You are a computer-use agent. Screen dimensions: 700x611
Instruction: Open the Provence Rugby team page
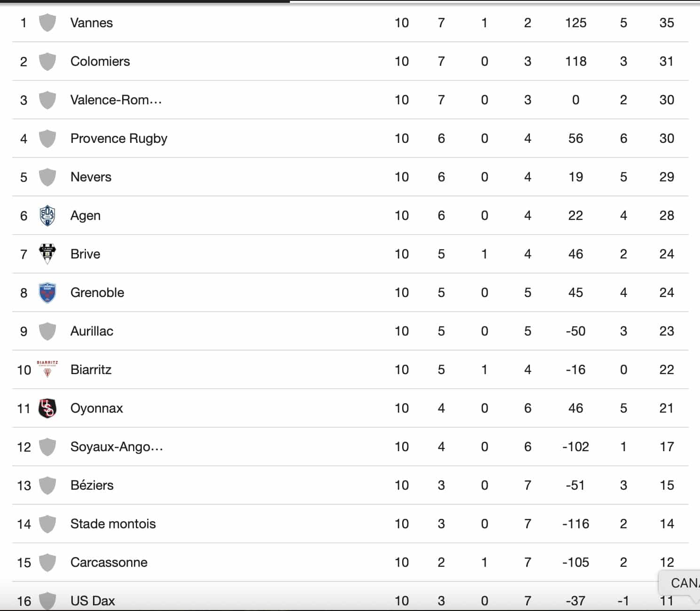pyautogui.click(x=119, y=139)
